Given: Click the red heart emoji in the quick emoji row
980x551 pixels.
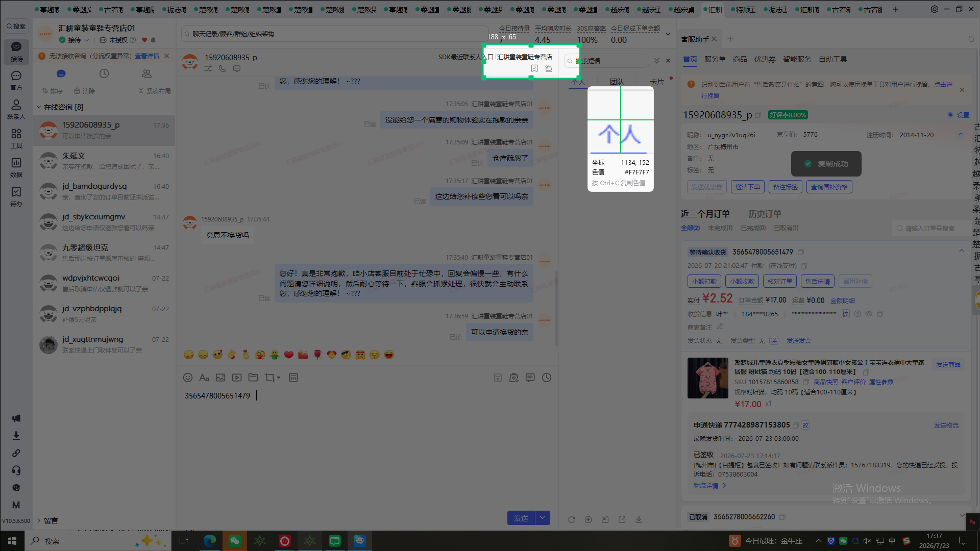Looking at the screenshot, I should pyautogui.click(x=289, y=355).
